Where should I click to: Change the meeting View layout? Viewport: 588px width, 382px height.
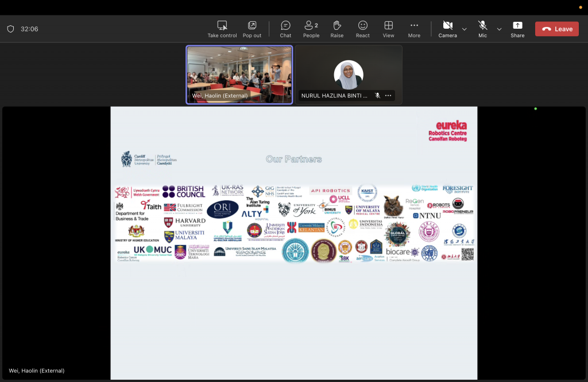pyautogui.click(x=389, y=29)
